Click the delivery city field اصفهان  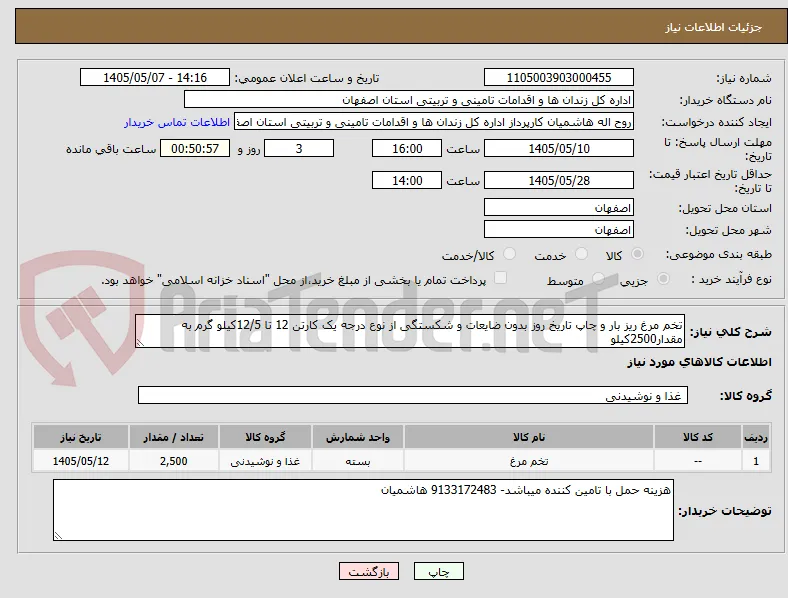(x=558, y=229)
